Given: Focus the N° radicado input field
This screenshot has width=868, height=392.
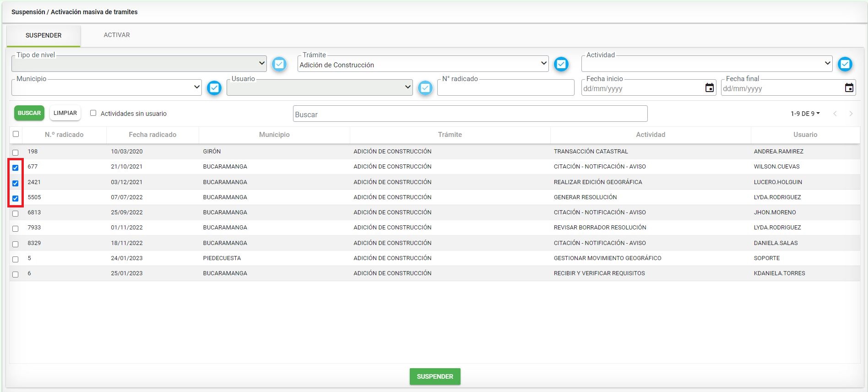Looking at the screenshot, I should pos(506,87).
